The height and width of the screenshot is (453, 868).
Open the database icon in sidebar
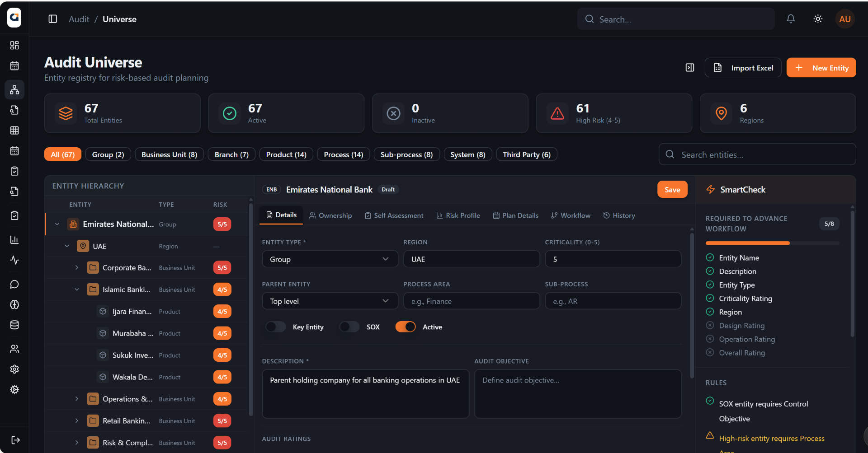(14, 325)
